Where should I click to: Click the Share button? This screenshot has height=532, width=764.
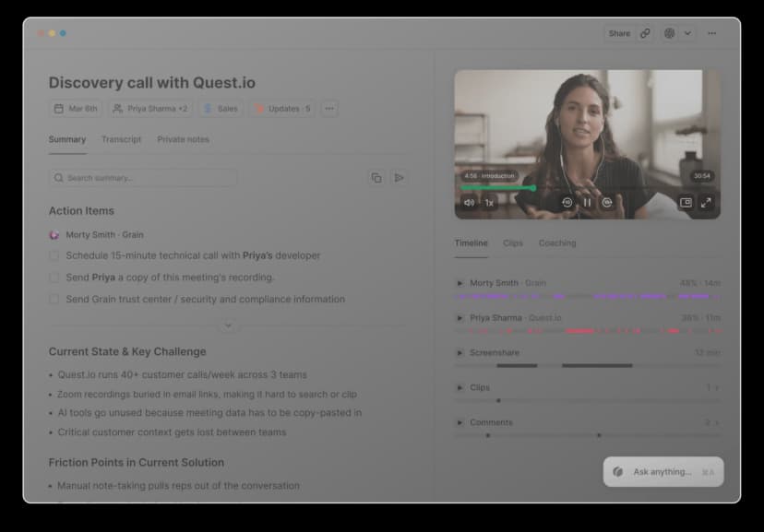click(x=619, y=33)
